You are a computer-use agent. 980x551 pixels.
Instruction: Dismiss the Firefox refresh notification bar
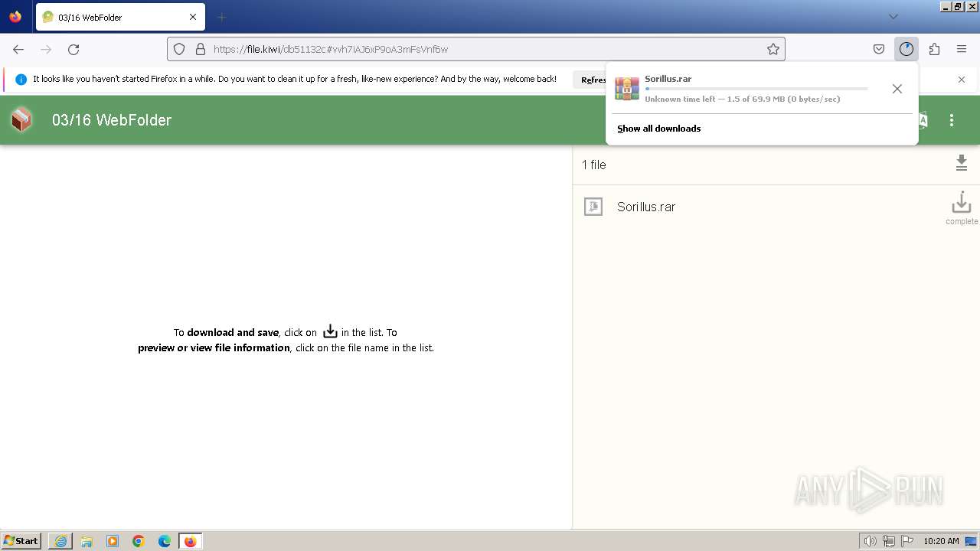point(962,80)
